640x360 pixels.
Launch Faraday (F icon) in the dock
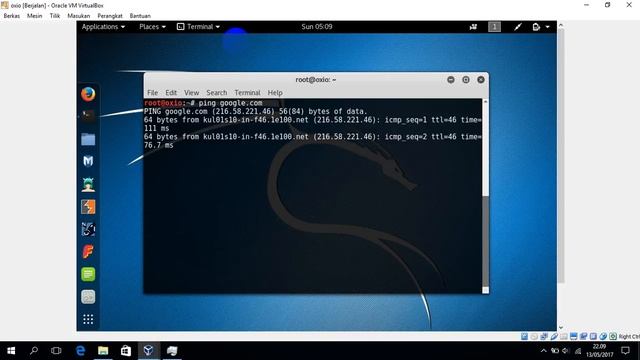pos(88,252)
